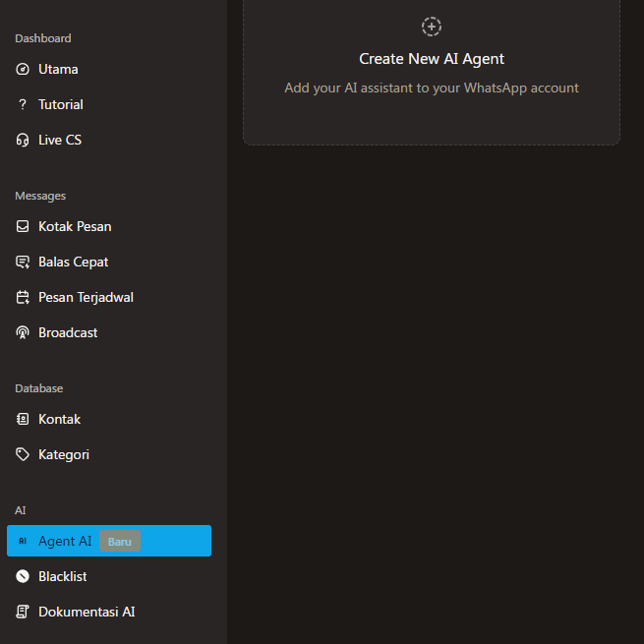Select Agent AI in the sidebar
This screenshot has width=644, height=644.
coord(65,542)
